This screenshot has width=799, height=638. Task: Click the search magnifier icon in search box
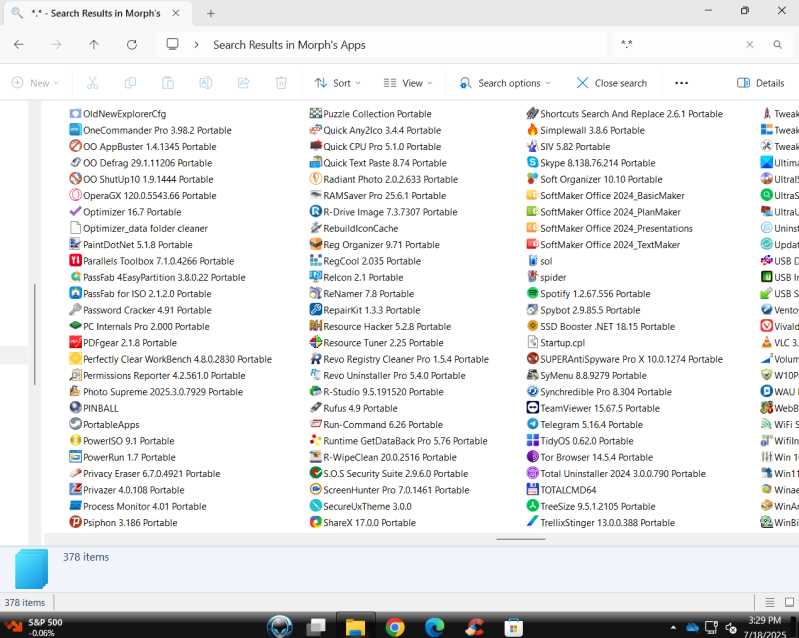[x=778, y=44]
